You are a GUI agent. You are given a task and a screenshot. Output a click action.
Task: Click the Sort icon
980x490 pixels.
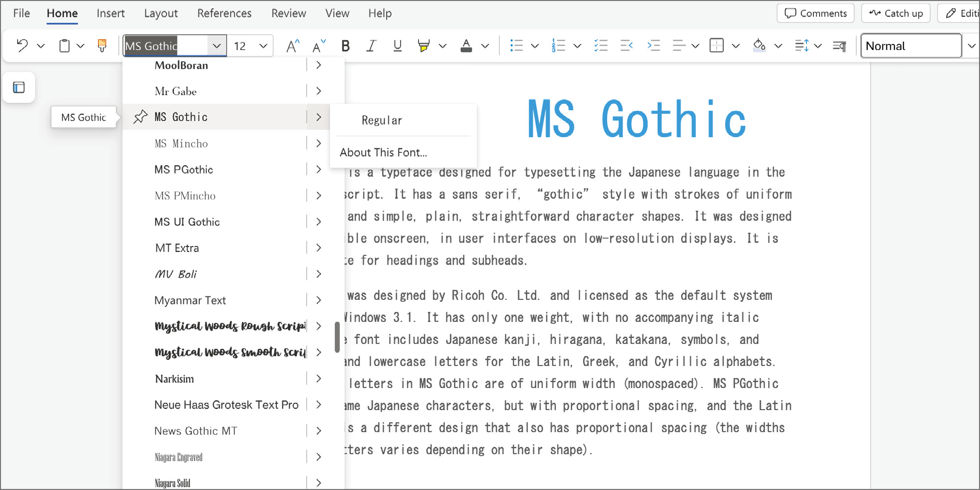tap(803, 46)
